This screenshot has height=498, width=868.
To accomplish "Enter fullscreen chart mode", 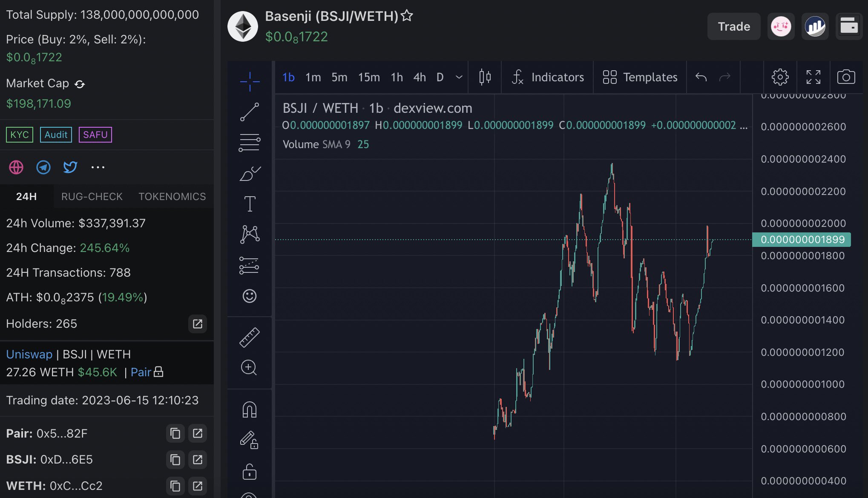I will (813, 77).
